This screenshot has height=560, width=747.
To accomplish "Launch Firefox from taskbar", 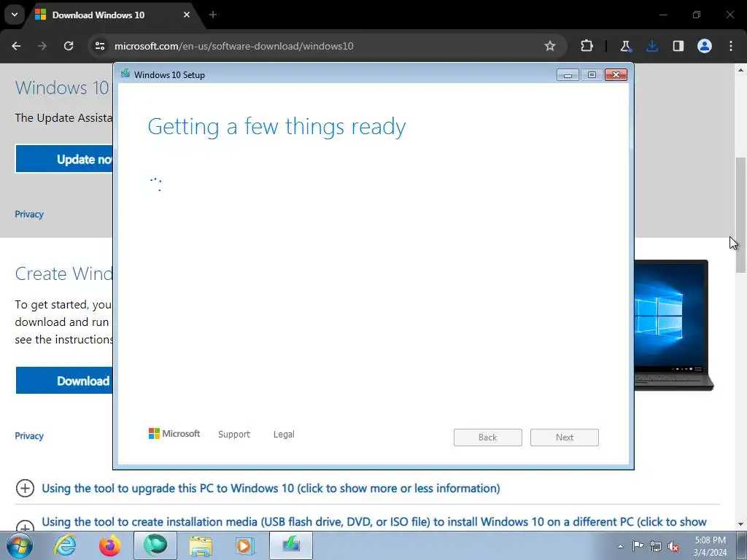I will click(x=110, y=545).
